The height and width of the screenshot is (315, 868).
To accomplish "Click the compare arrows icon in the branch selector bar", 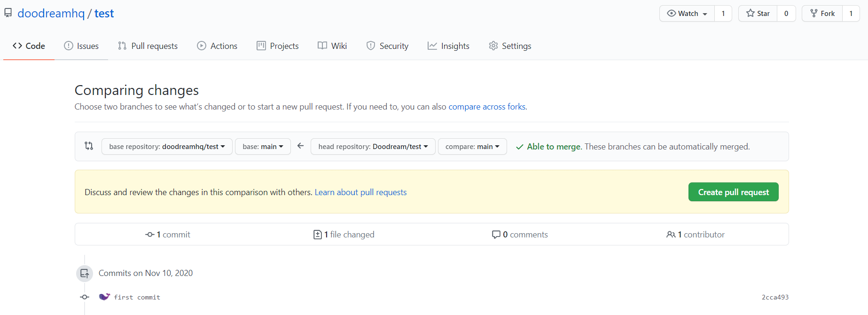I will [x=89, y=146].
